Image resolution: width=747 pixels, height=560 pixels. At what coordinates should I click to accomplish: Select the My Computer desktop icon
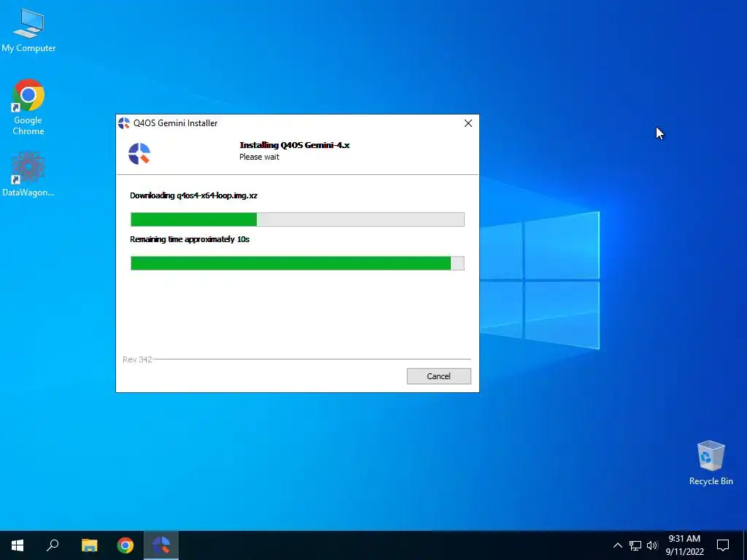28,30
